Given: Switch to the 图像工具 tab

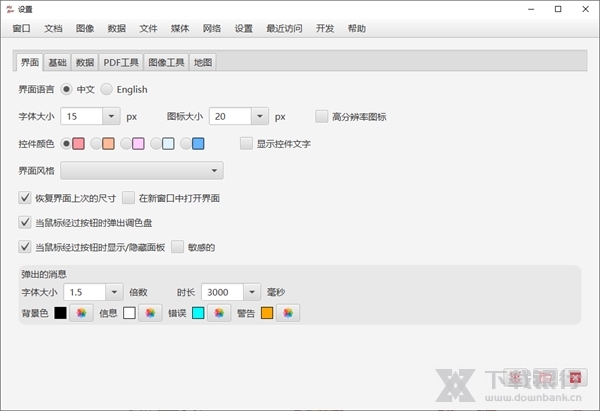Looking at the screenshot, I should [x=166, y=62].
